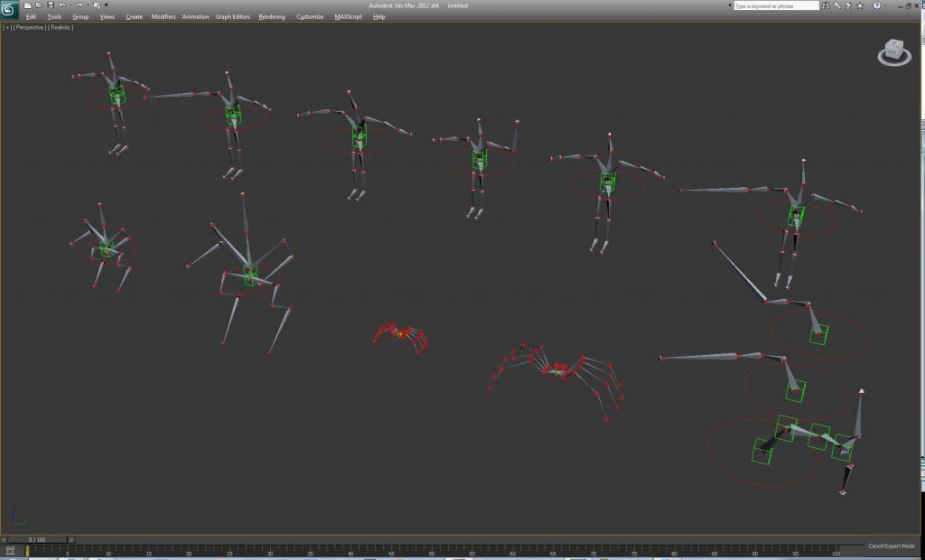Open the Perspective viewport label menu
This screenshot has width=925, height=560.
(29, 27)
